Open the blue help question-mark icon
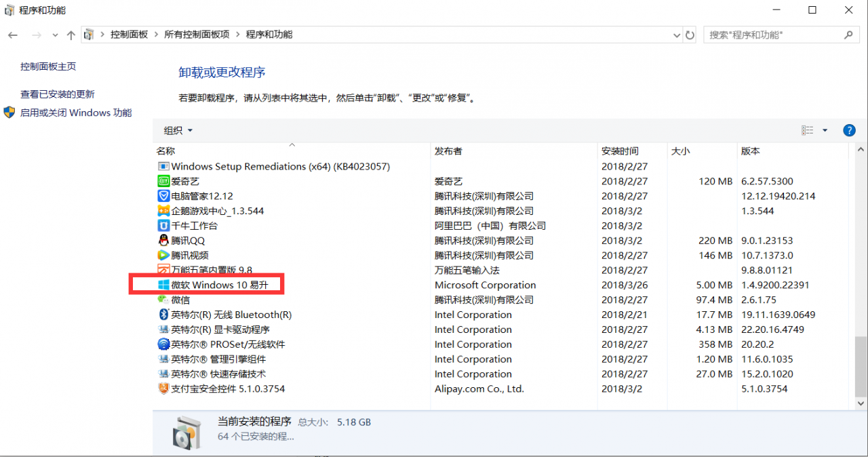Viewport: 868px width, 457px height. click(x=849, y=130)
